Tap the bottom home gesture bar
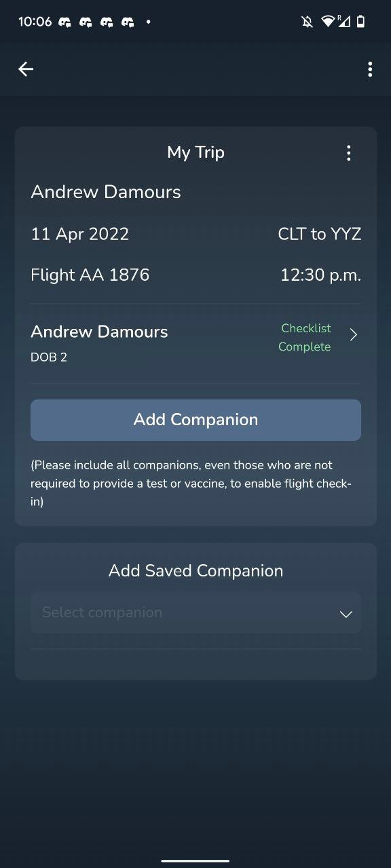Image resolution: width=391 pixels, height=868 pixels. click(x=195, y=861)
